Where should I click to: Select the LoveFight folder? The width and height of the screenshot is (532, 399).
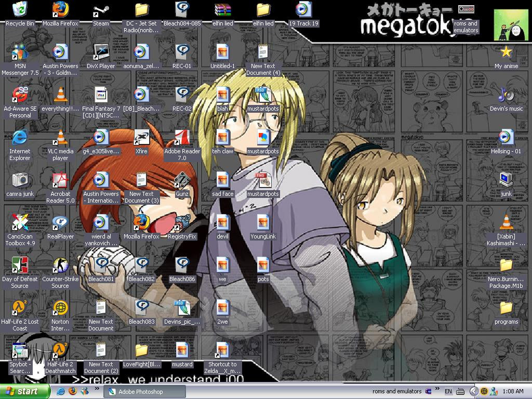coord(141,351)
